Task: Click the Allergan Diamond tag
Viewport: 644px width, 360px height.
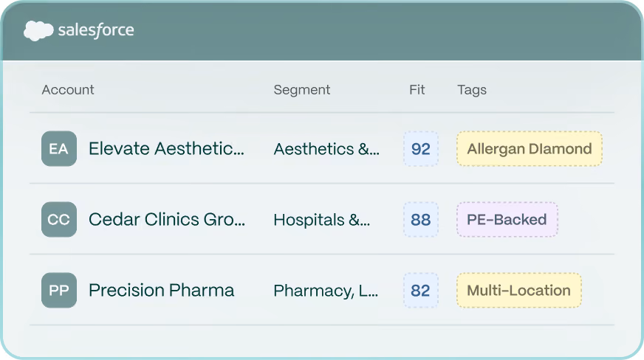Action: tap(530, 148)
